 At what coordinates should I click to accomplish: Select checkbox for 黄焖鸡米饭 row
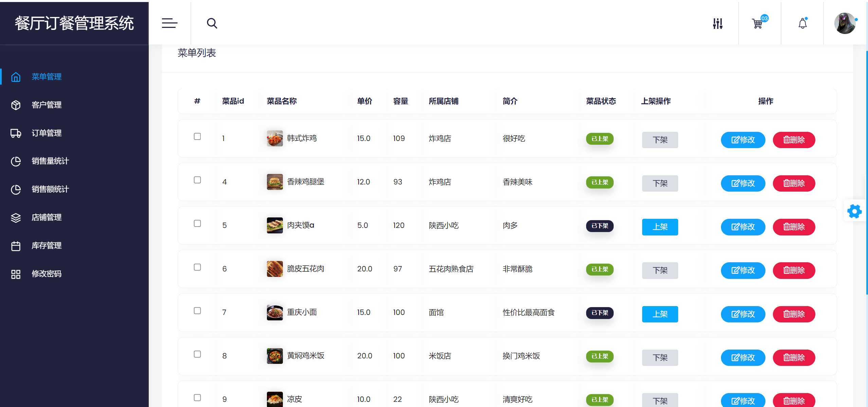[197, 354]
